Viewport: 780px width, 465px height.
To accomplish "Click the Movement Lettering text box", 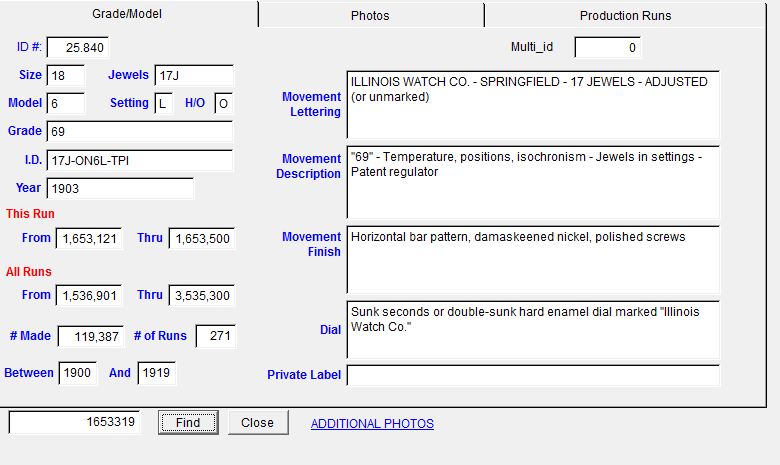I will (x=533, y=104).
